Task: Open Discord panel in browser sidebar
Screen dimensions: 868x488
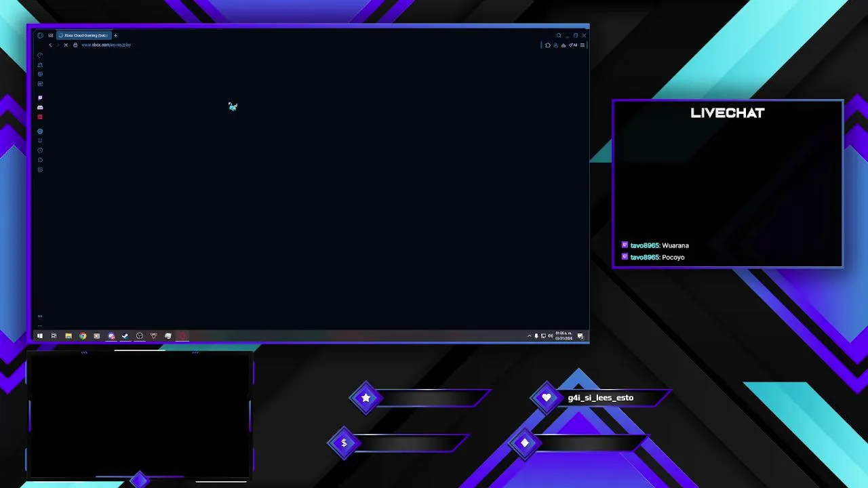Action: pyautogui.click(x=40, y=108)
